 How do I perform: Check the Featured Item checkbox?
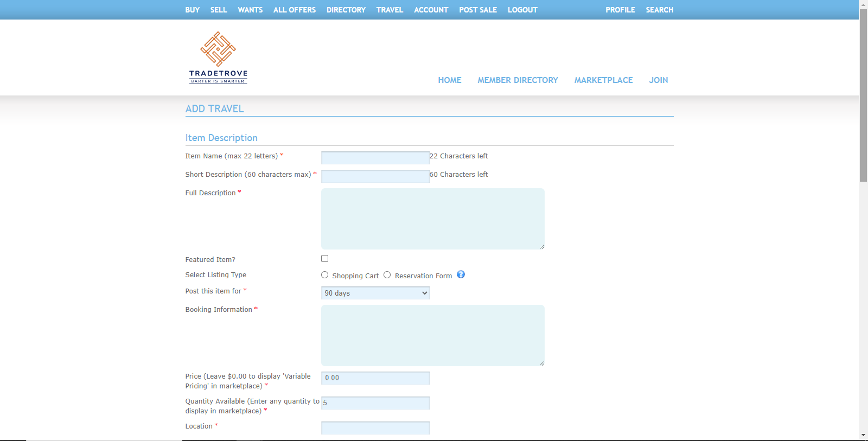pos(324,259)
